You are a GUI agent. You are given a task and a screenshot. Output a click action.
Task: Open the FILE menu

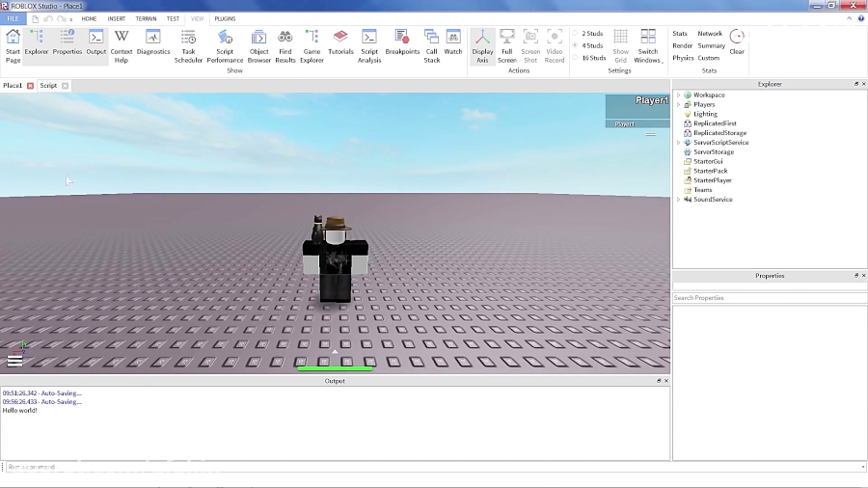point(13,19)
